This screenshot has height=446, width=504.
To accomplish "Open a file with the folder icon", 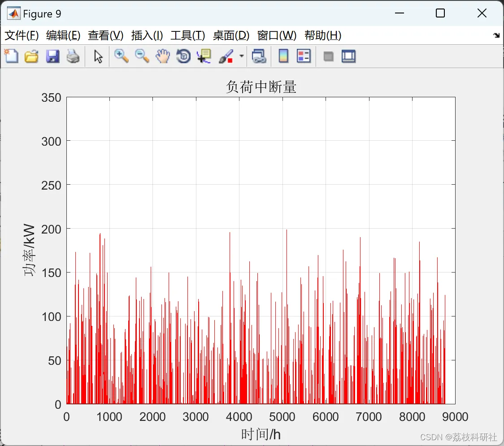I will click(31, 56).
